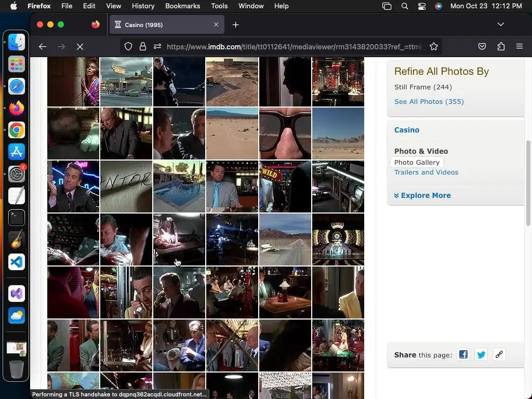Open Trailers and Videos link
532x399 pixels.
click(x=426, y=172)
